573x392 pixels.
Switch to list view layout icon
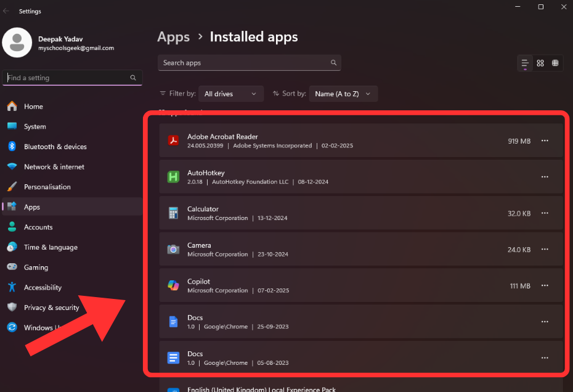pyautogui.click(x=525, y=63)
